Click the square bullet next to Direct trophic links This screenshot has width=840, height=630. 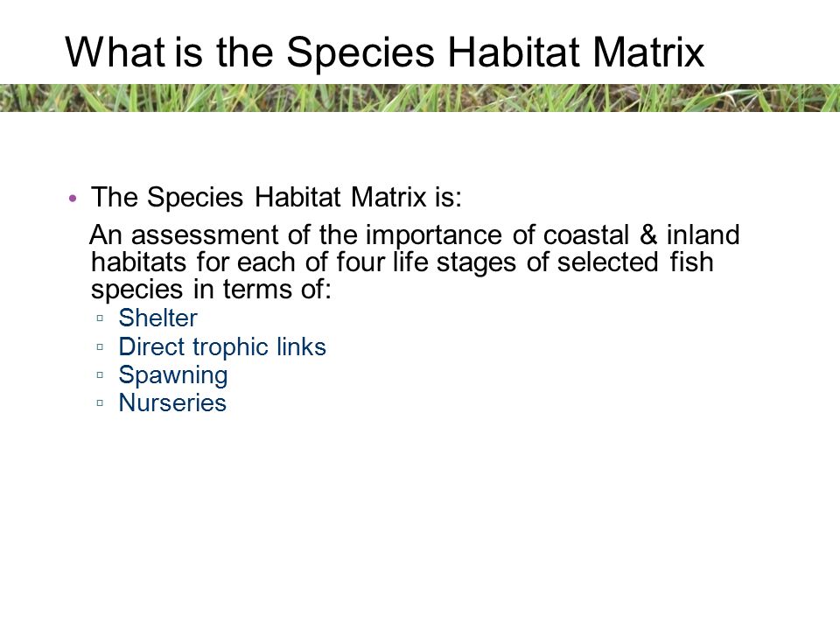tap(100, 346)
